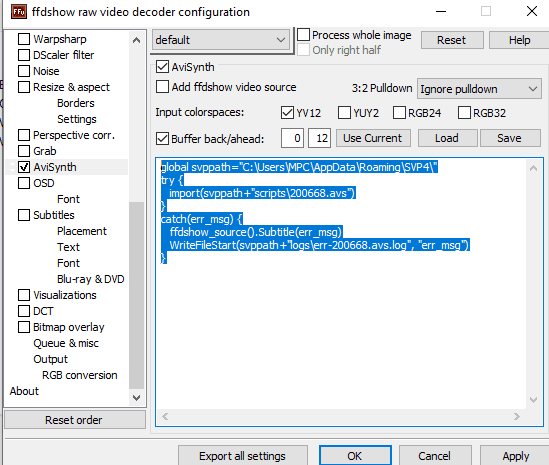Click the buffer ahead value field
This screenshot has height=465, width=549.
[319, 138]
